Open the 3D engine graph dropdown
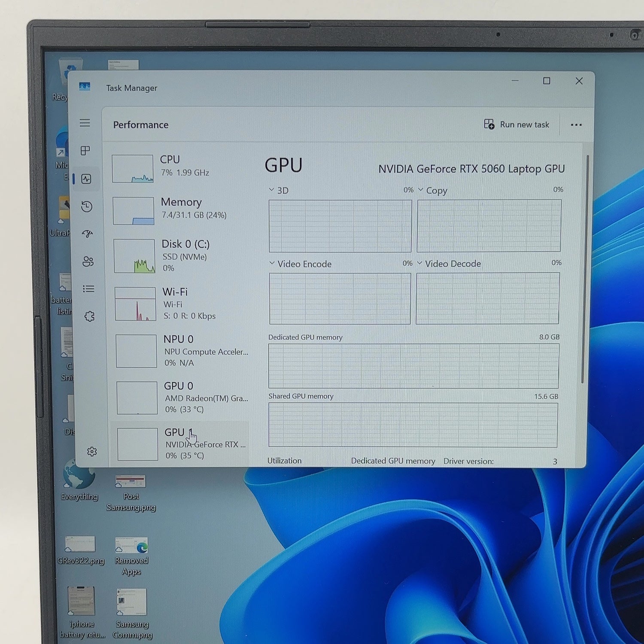 click(279, 190)
